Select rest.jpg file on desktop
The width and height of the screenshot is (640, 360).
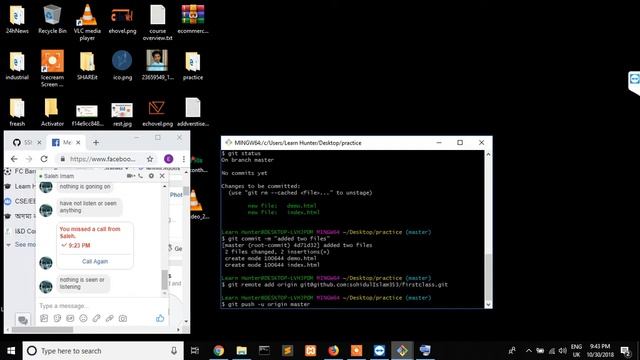pyautogui.click(x=122, y=114)
